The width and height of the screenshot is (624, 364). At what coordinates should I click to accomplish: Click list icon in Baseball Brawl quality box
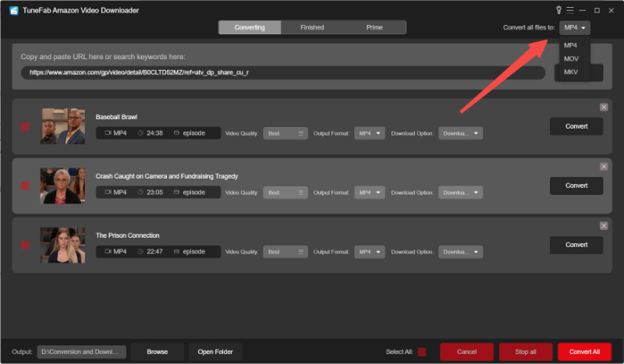click(301, 133)
